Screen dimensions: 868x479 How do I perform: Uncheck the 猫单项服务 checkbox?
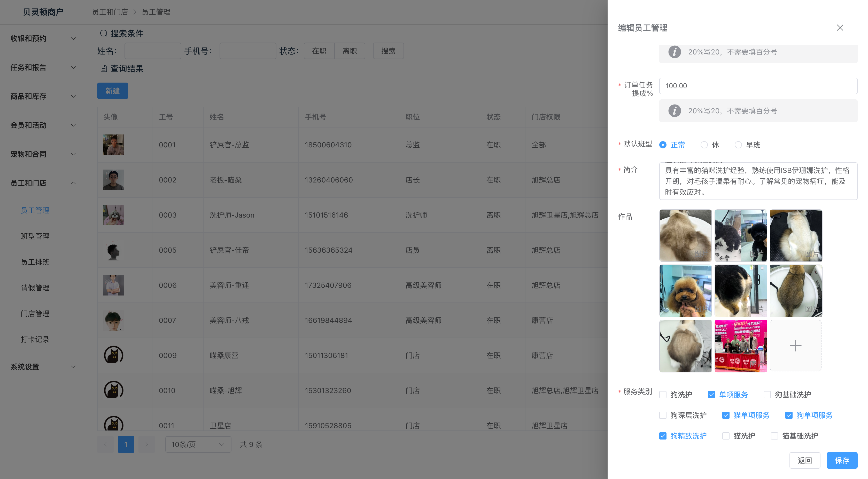[x=726, y=415]
